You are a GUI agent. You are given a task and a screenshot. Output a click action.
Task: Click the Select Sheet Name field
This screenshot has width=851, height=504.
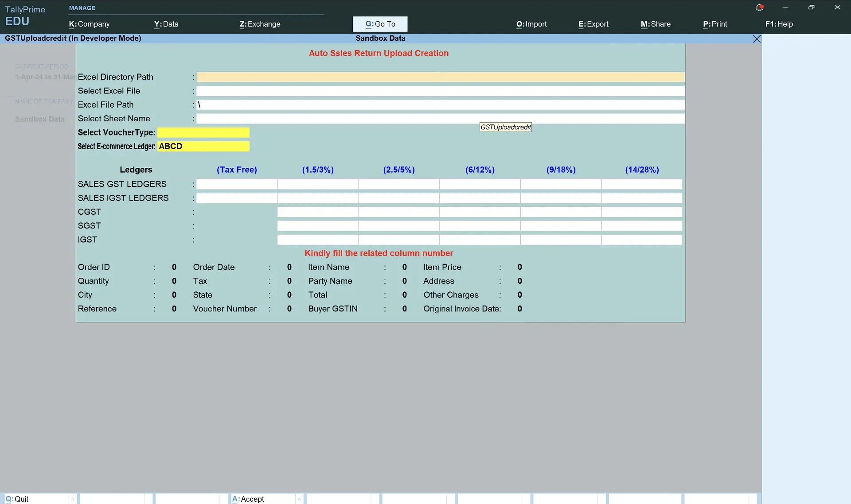point(440,119)
